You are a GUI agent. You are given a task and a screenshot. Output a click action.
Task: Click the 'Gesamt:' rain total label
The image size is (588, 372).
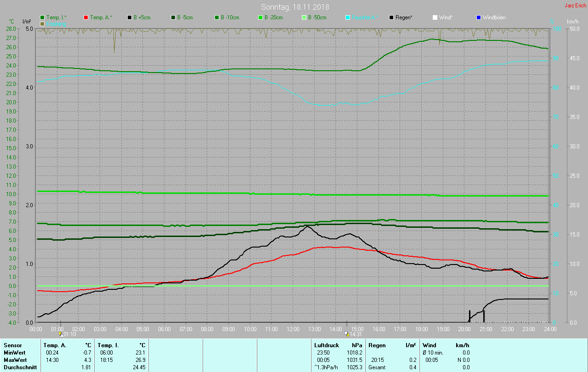tap(377, 367)
